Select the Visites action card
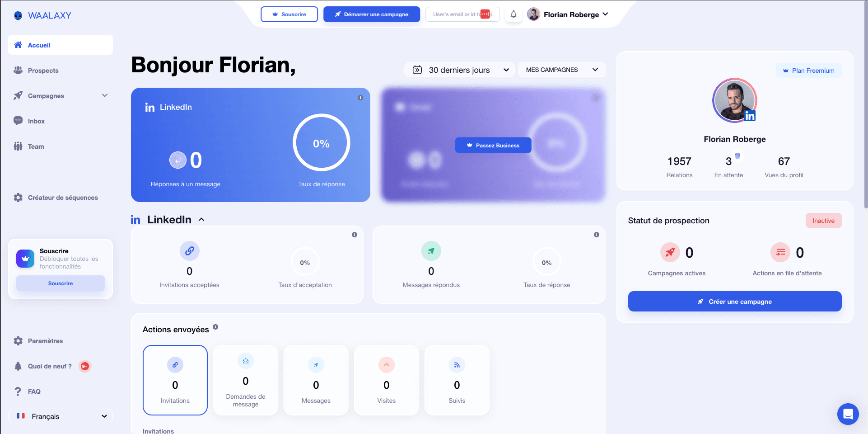The image size is (868, 434). point(387,380)
